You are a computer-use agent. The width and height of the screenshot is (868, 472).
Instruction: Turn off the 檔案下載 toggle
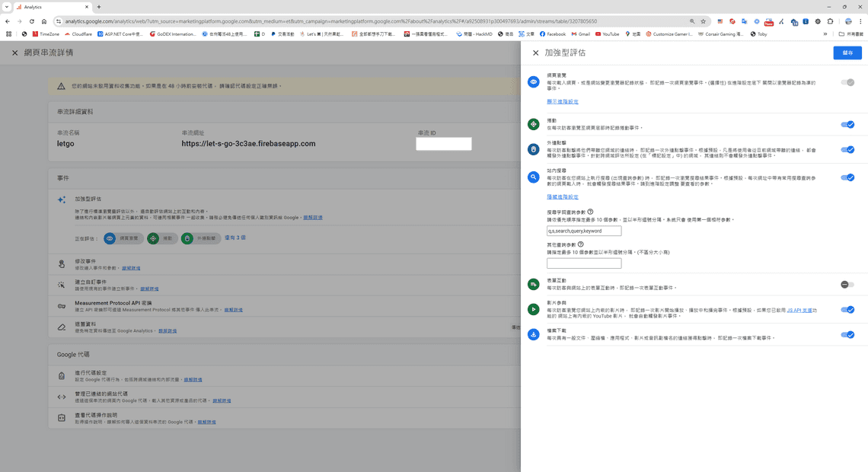847,334
